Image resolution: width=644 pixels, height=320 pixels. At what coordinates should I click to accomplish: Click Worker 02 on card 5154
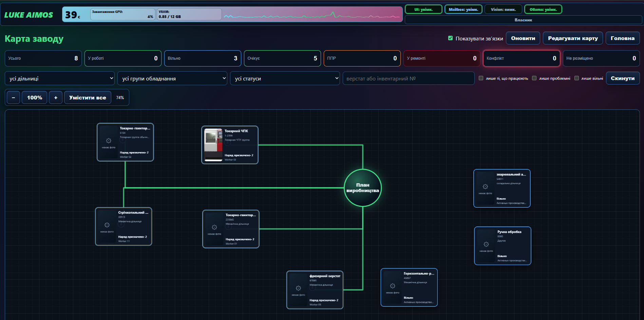[126, 157]
